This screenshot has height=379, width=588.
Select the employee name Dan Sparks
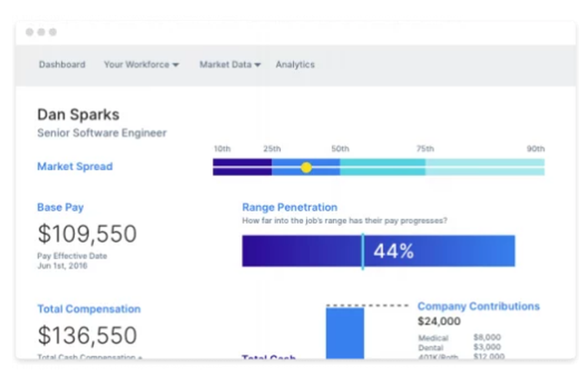[78, 115]
